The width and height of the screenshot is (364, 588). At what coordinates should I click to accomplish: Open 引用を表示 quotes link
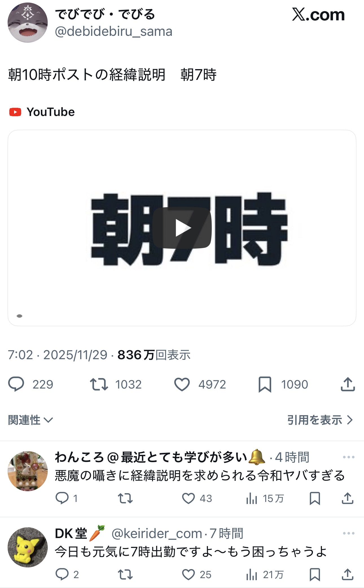coord(320,420)
